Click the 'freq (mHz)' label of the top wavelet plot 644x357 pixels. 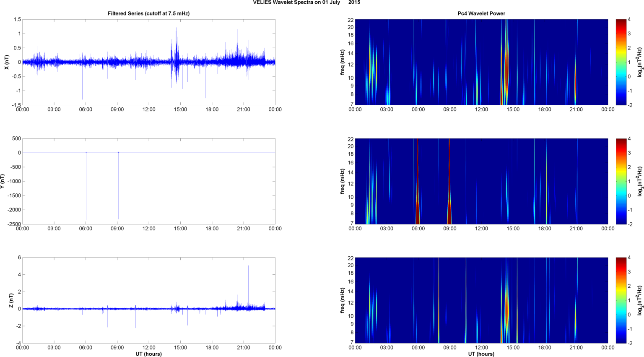[x=343, y=62]
